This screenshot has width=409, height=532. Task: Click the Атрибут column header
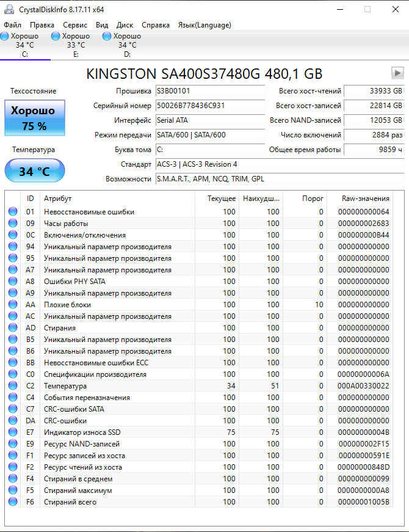57,199
